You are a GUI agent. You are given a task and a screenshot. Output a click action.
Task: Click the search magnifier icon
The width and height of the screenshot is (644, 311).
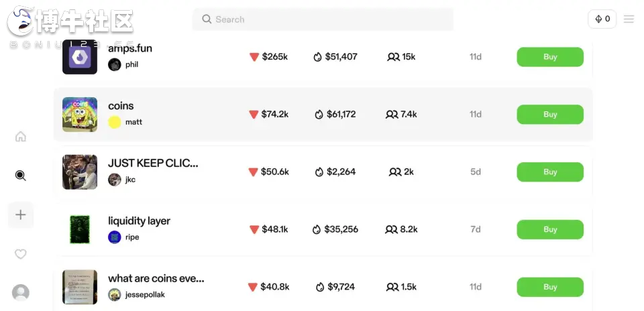tap(207, 19)
